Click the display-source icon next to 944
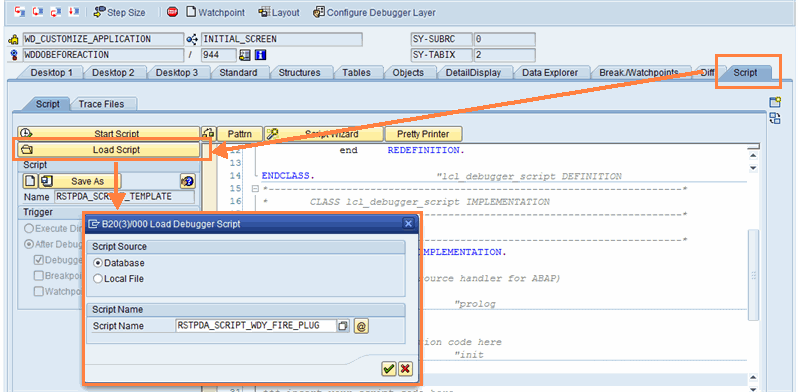 [245, 54]
